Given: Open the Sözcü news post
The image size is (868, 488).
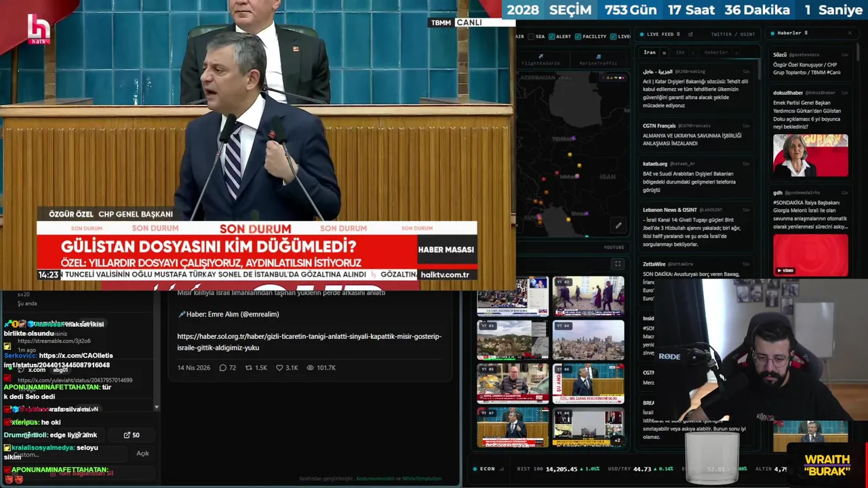Looking at the screenshot, I should click(x=810, y=64).
